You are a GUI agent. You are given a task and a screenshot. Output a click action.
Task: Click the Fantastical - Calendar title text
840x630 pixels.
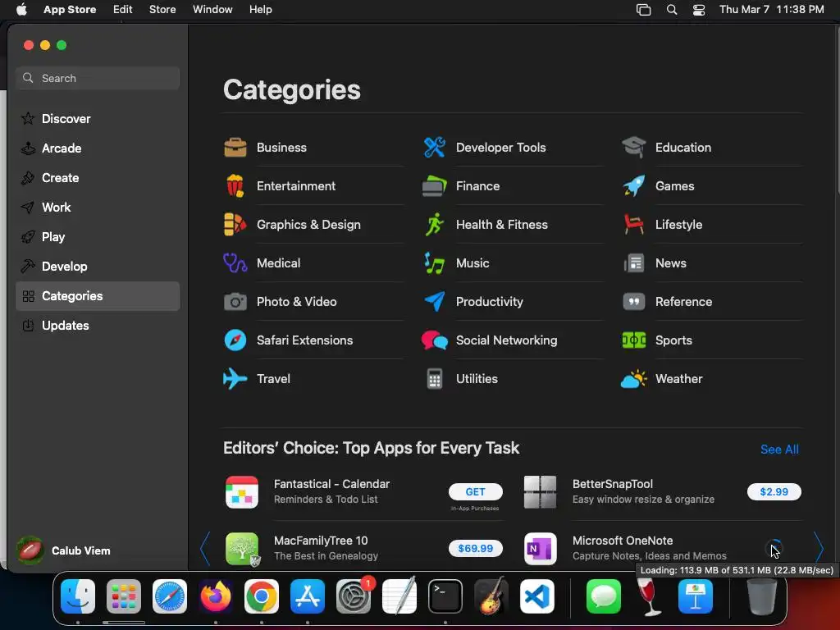[331, 484]
